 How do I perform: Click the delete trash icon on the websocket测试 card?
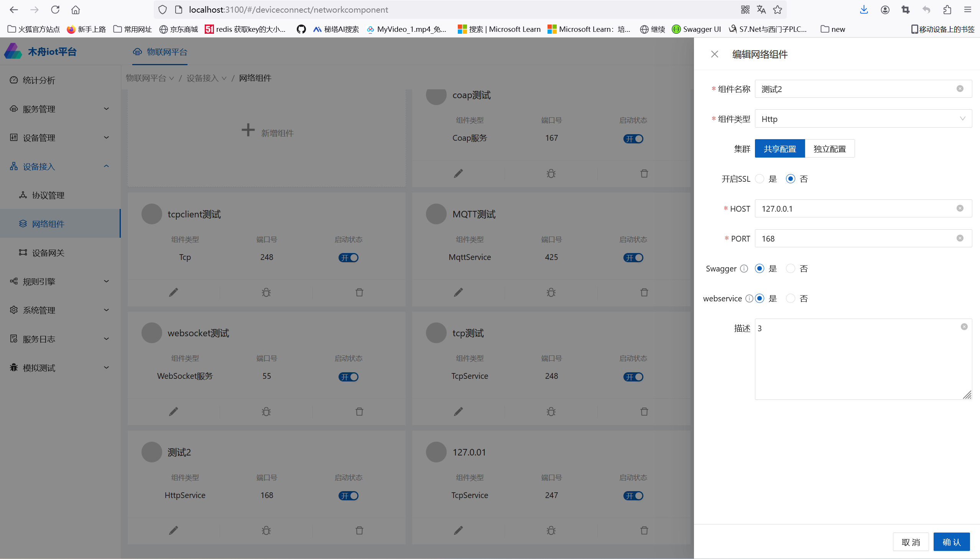359,411
